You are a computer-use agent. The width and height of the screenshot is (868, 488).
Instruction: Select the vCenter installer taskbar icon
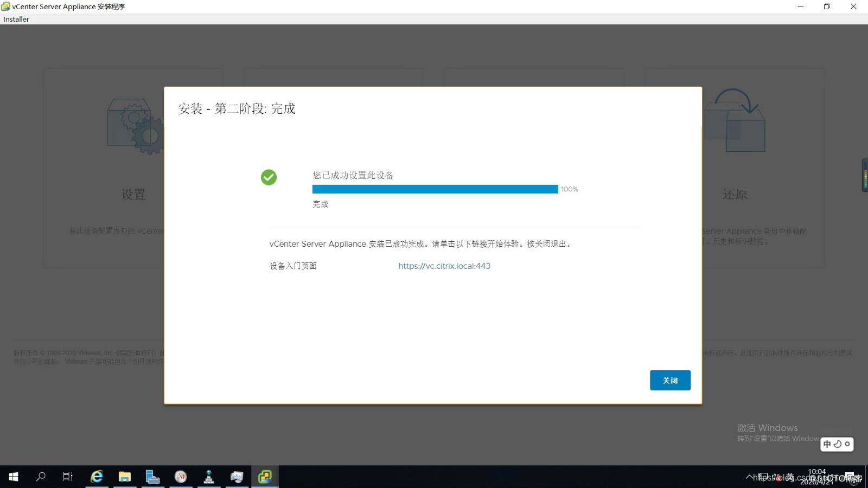[265, 477]
